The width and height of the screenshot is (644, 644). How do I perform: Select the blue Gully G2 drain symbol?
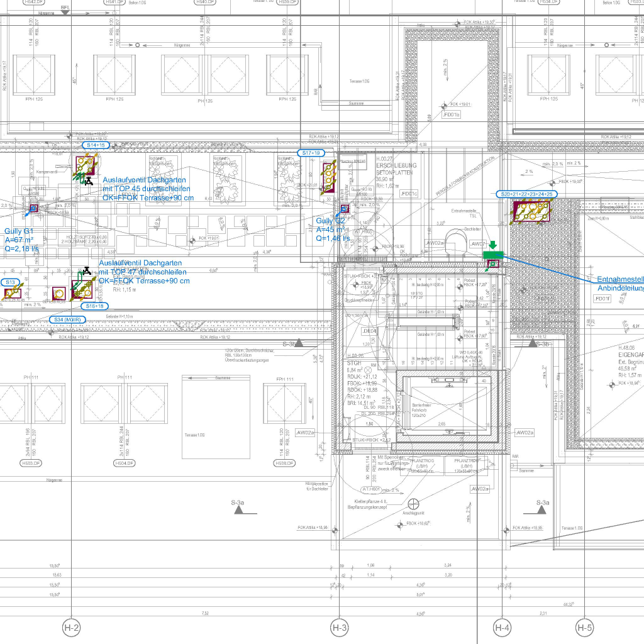pyautogui.click(x=344, y=208)
